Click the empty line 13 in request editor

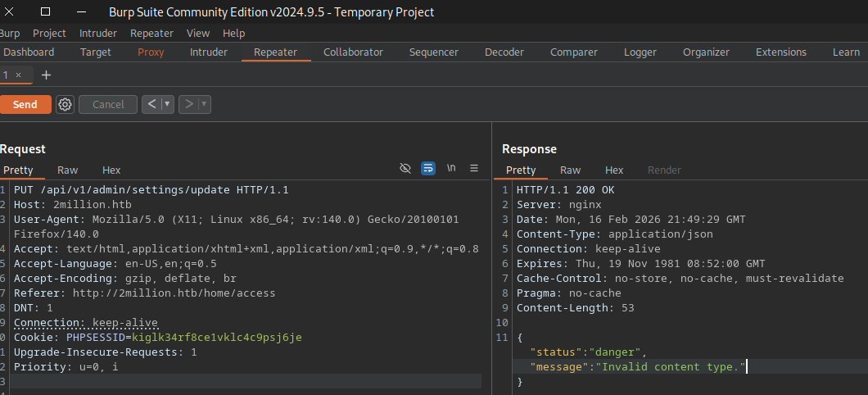246,381
